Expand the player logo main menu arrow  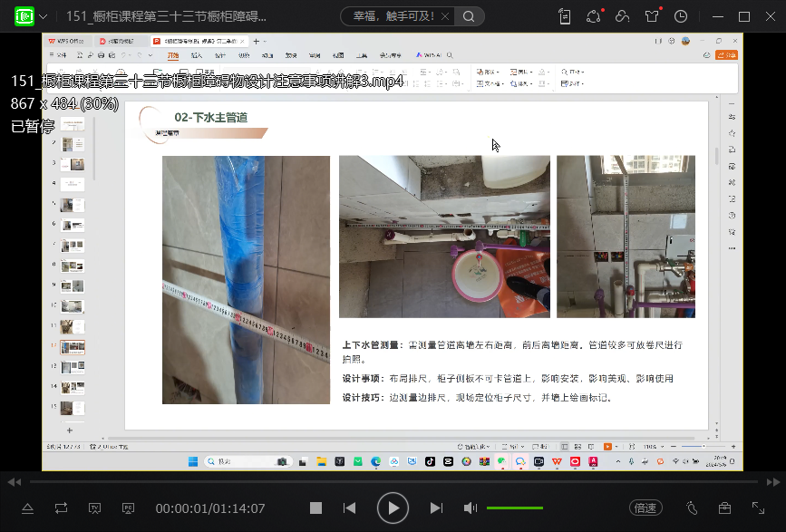click(x=43, y=16)
